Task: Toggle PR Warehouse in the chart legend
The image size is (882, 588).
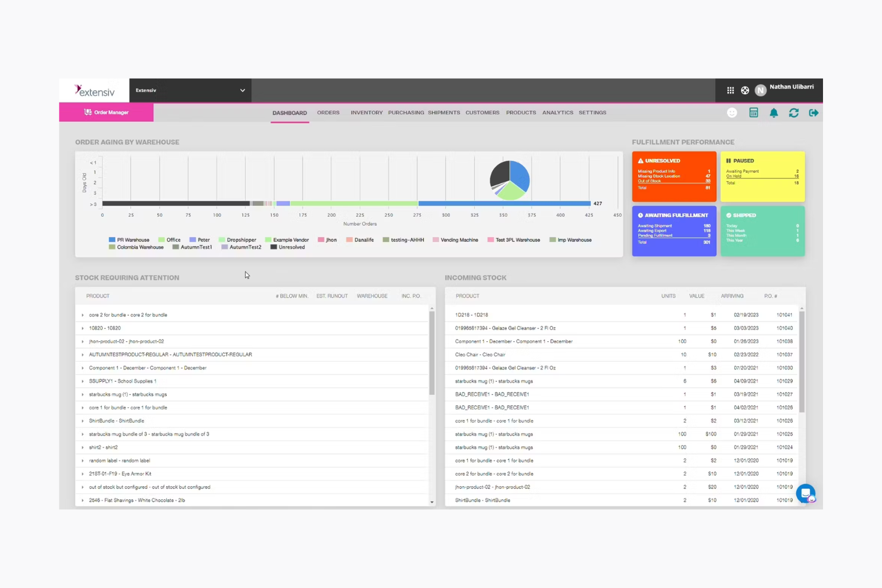Action: click(x=129, y=239)
